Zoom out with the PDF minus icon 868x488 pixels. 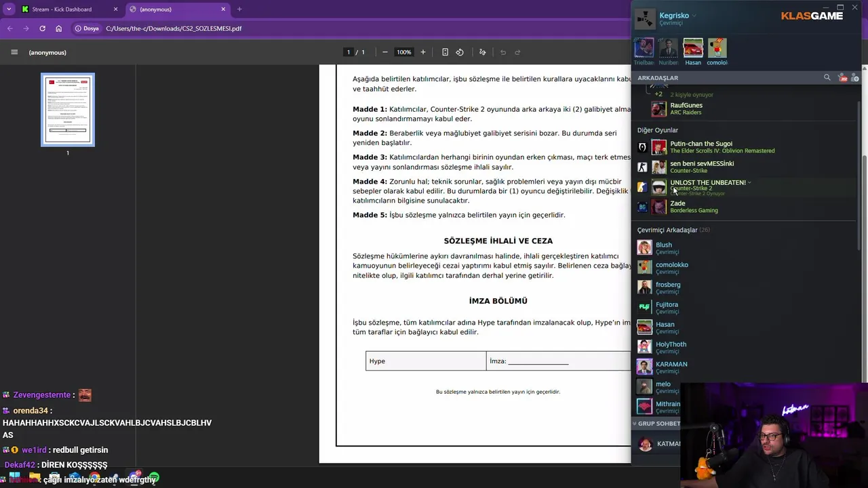(x=385, y=52)
